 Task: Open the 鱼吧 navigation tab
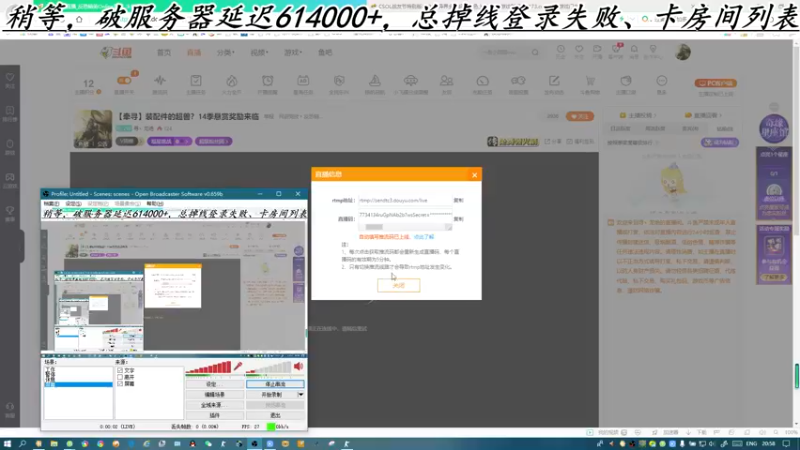click(325, 53)
